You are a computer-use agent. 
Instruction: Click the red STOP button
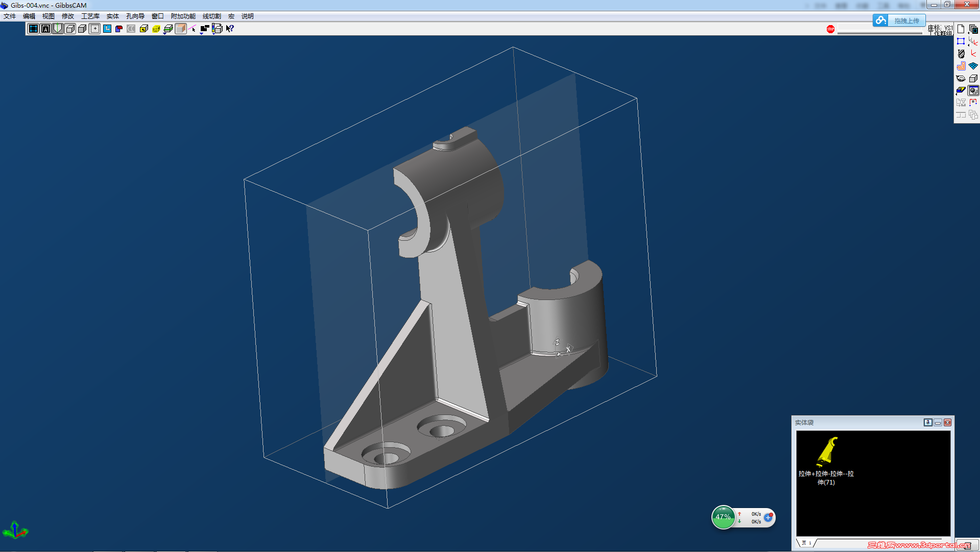click(x=830, y=29)
